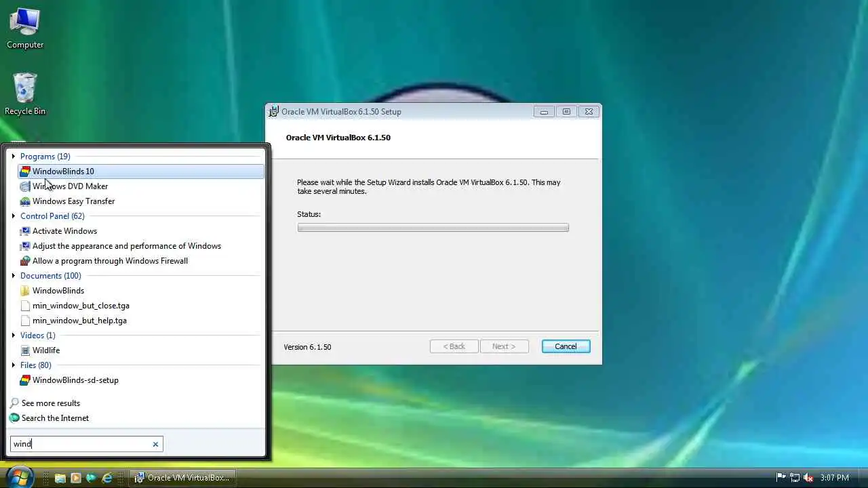
Task: Clear the search box with the X
Action: [155, 444]
